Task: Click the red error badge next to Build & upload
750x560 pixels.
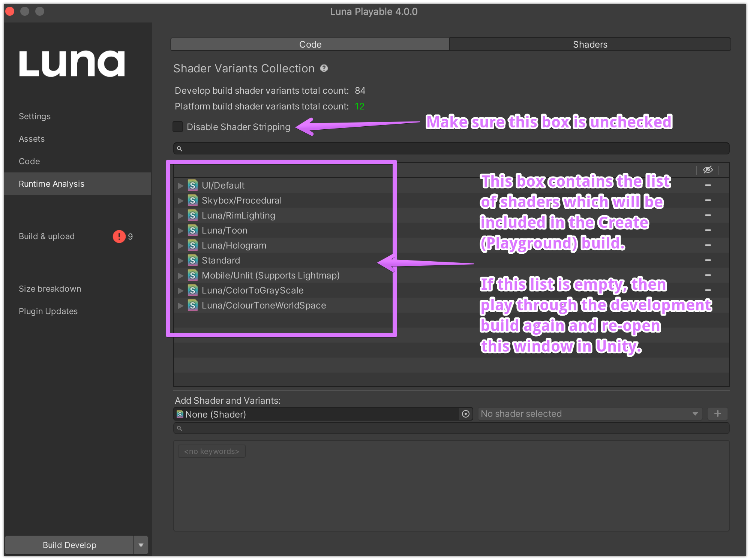Action: 119,236
